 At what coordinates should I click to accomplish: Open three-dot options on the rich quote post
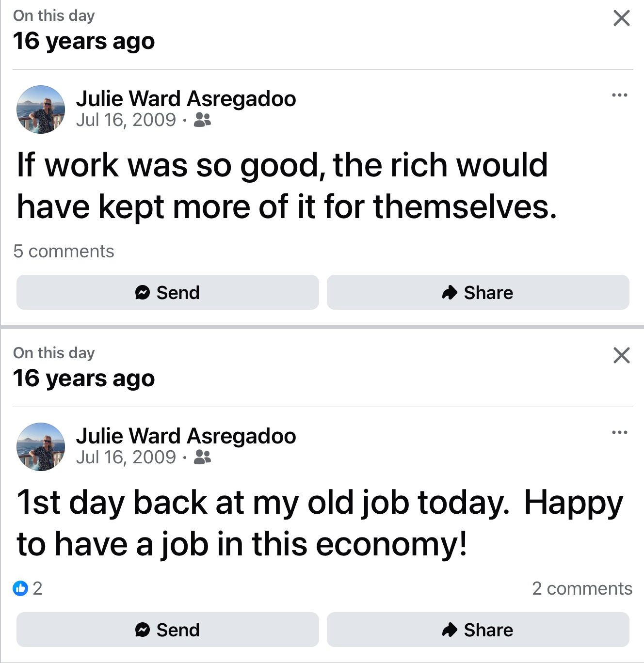coord(619,95)
